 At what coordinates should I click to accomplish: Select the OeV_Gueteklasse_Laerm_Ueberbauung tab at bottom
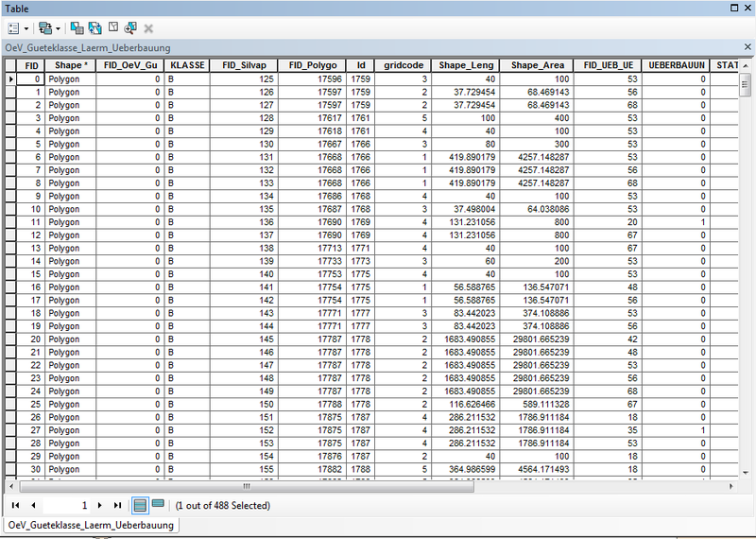91,525
